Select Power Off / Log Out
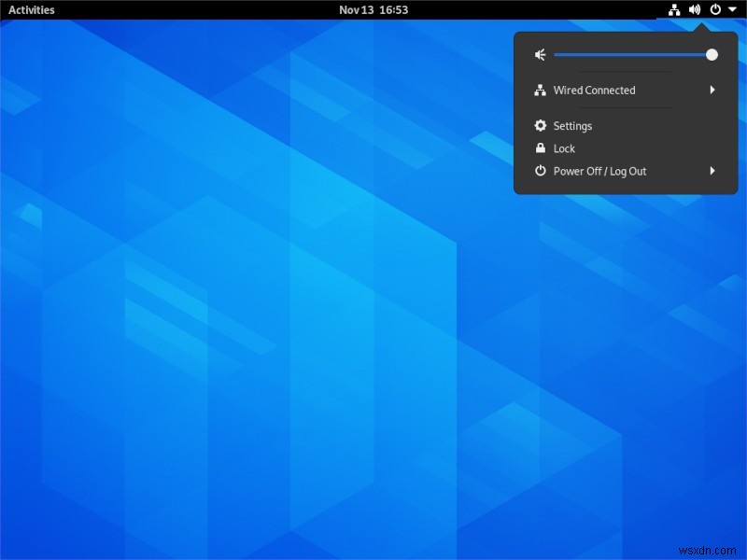This screenshot has width=747, height=560. 602,171
